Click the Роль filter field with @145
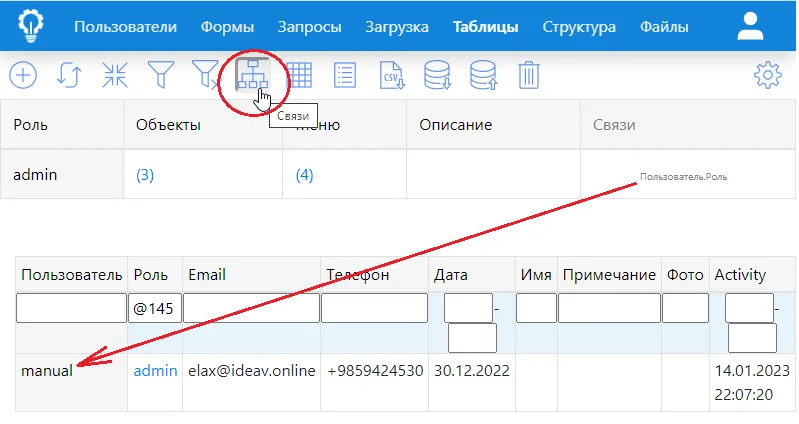 tap(155, 308)
